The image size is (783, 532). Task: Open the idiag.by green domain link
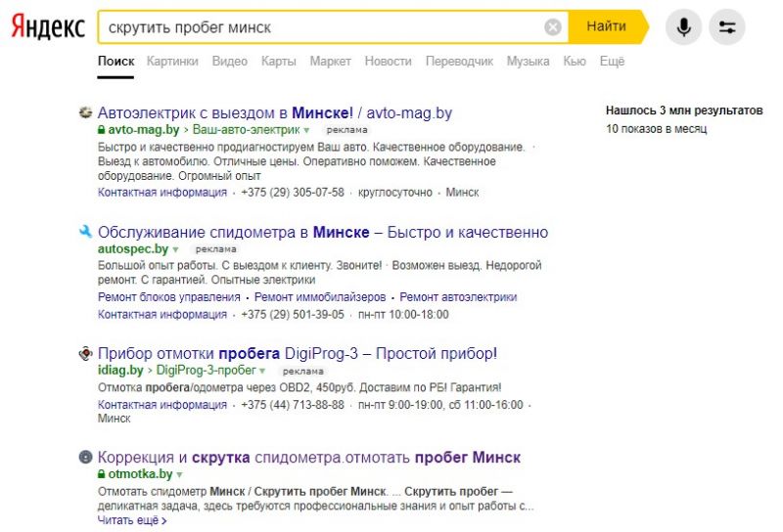coord(120,371)
